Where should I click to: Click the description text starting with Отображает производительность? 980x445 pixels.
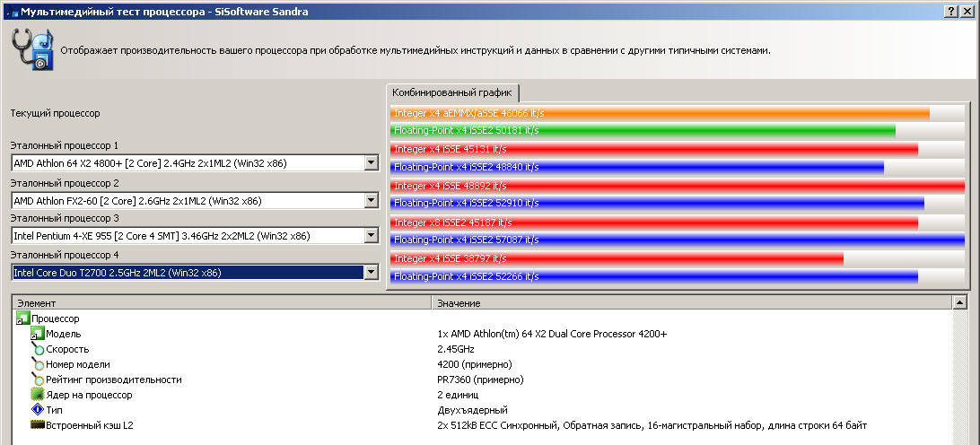tap(415, 50)
